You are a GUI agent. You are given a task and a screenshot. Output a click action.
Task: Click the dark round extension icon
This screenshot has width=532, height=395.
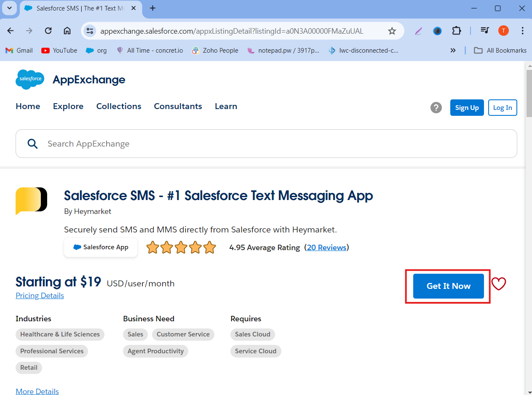437,31
